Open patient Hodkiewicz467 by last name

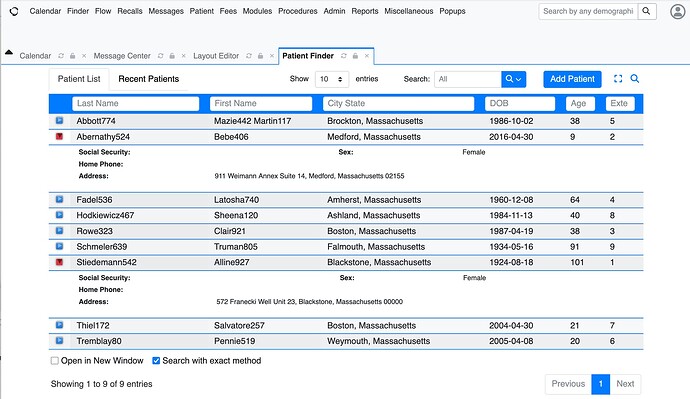(105, 215)
